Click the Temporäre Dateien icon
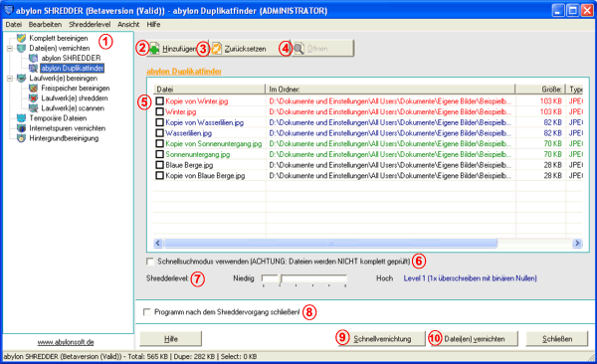 pyautogui.click(x=21, y=118)
